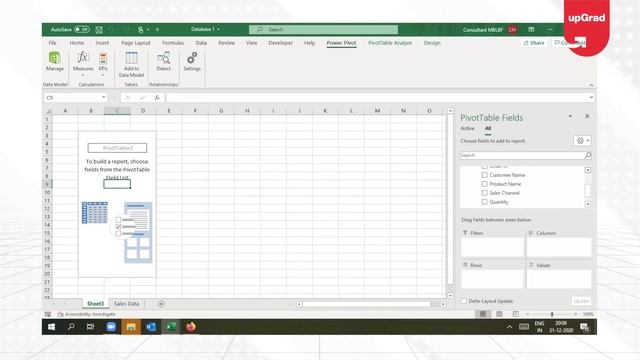Click the Consultant MBLBF account name
The image size is (640, 360).
click(x=482, y=30)
